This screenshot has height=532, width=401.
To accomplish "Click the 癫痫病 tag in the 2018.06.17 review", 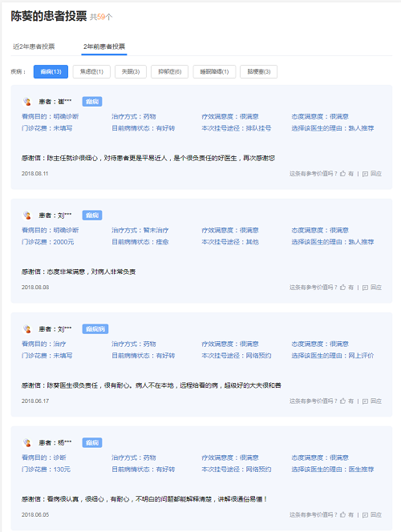I will pos(95,328).
